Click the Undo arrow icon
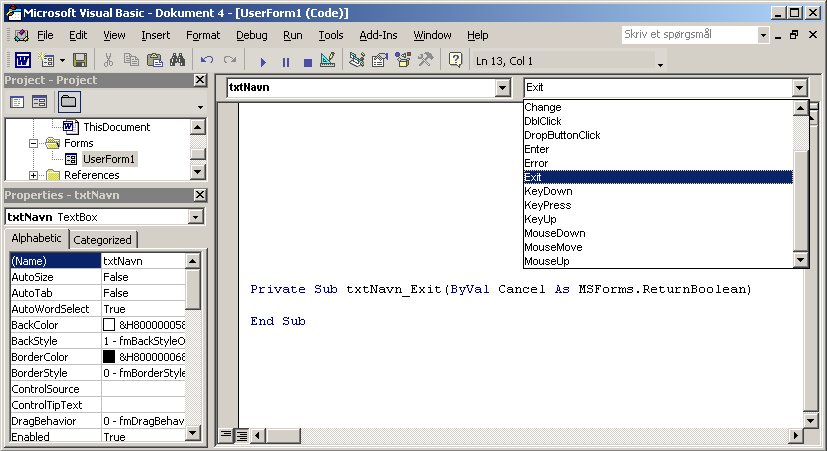Viewport: 827px width, 451px height. 207,60
